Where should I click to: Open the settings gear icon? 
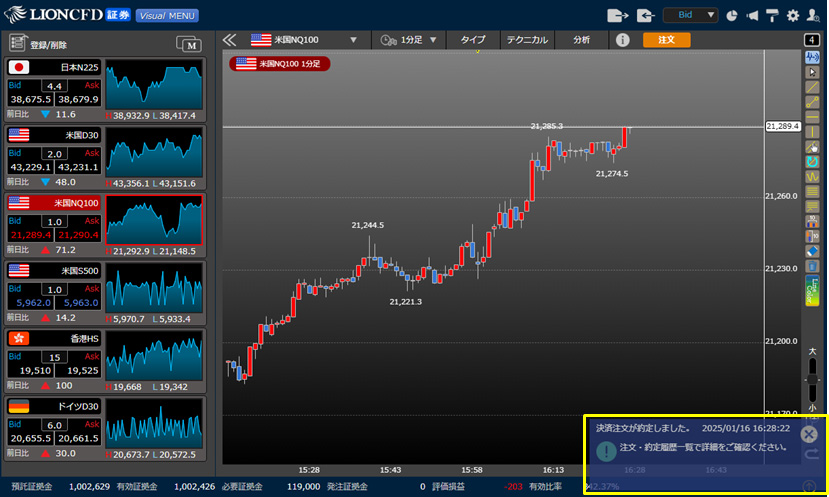[793, 15]
